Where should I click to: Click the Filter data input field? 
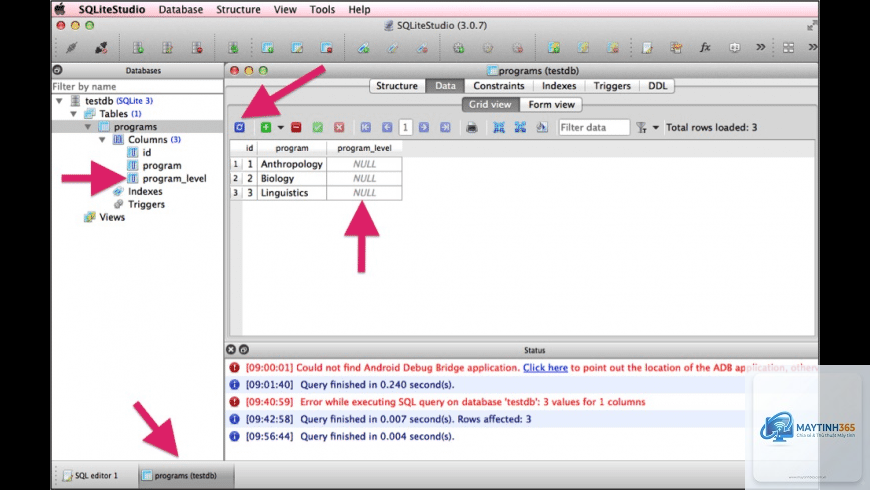click(x=594, y=127)
